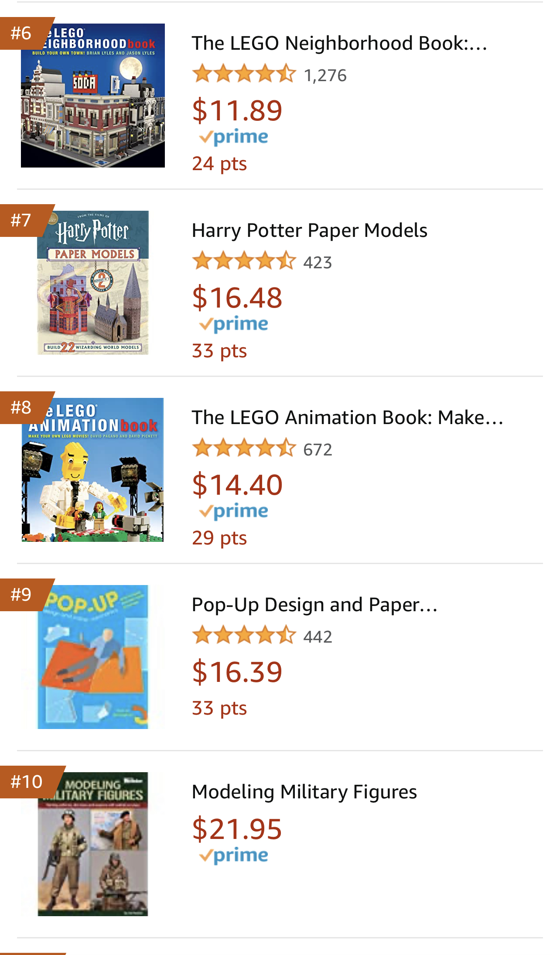Tap the prime badge under $16.48

tap(234, 324)
